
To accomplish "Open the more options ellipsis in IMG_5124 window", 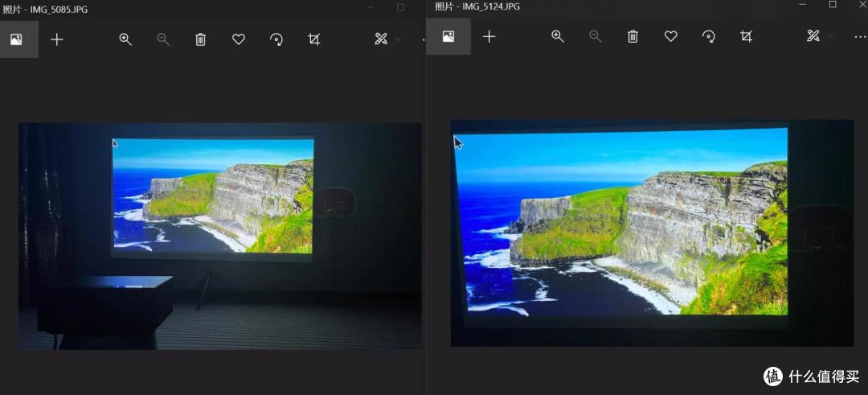I will [x=860, y=37].
